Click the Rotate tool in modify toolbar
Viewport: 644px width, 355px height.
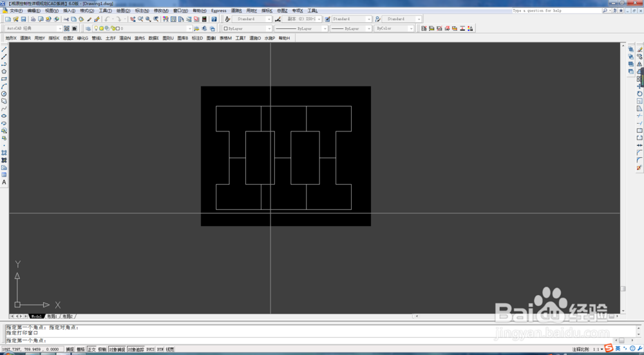pos(639,93)
